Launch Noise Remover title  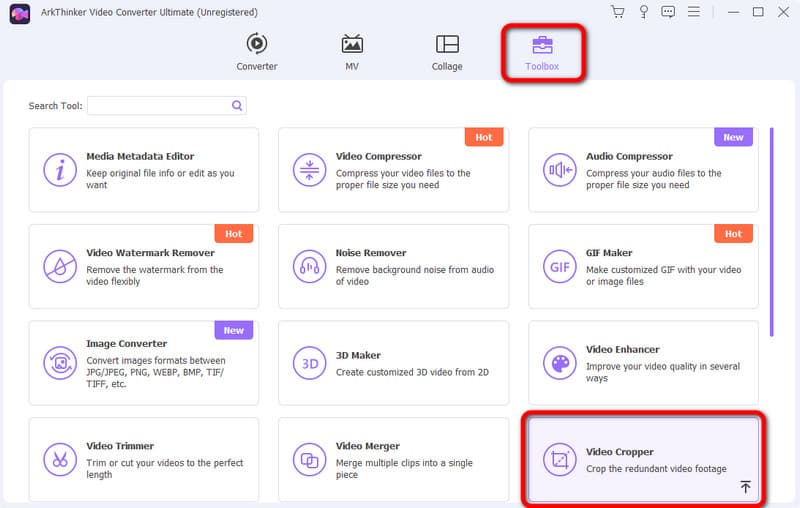pos(371,252)
